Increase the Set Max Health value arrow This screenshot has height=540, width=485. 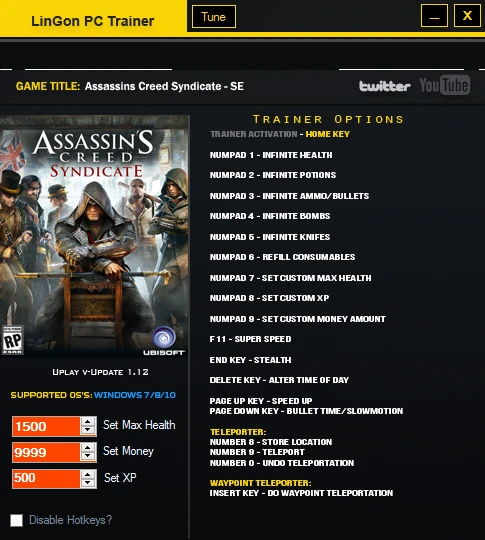coord(88,422)
